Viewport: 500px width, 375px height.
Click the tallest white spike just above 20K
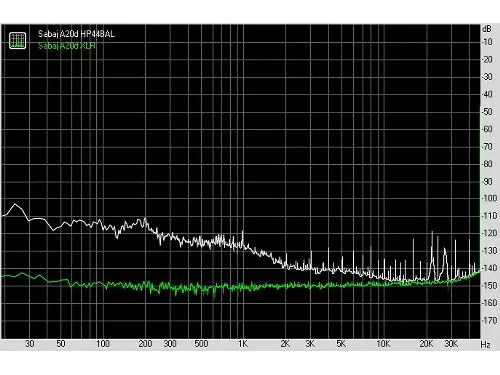(432, 232)
